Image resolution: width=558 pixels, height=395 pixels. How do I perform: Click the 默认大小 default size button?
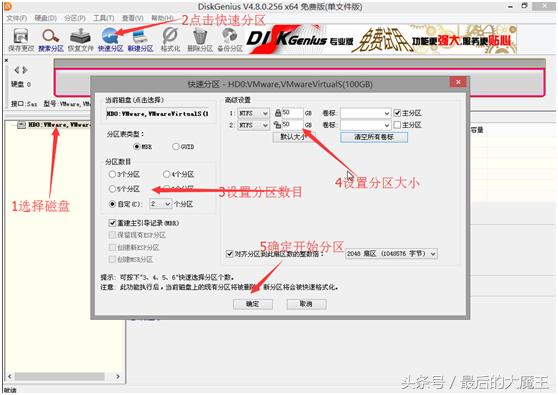294,137
